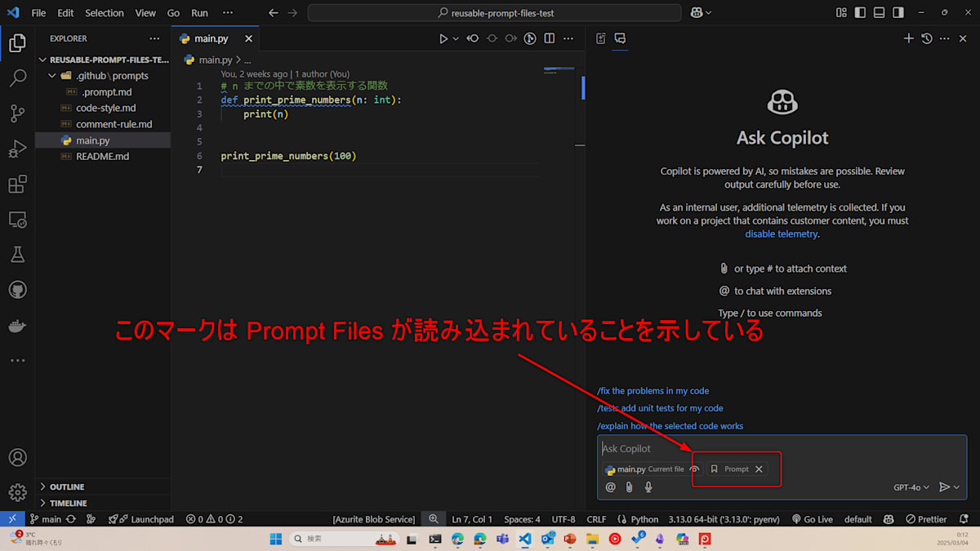Screen dimensions: 980x551
Task: Choose the /tests add unit tests suggestion
Action: (660, 408)
